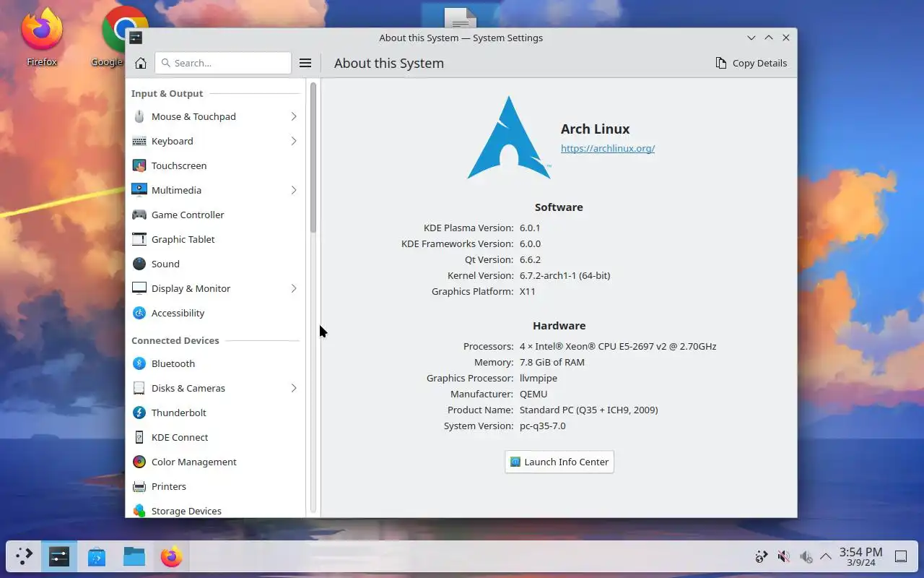Click the Arch Linux logo
This screenshot has height=578, width=924.
(509, 137)
